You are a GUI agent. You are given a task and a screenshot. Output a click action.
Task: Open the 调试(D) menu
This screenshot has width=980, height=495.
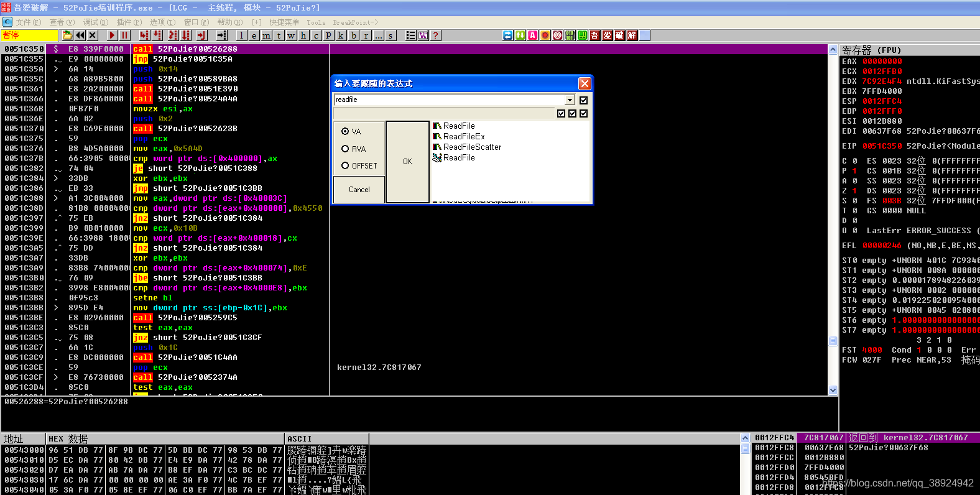pos(95,22)
